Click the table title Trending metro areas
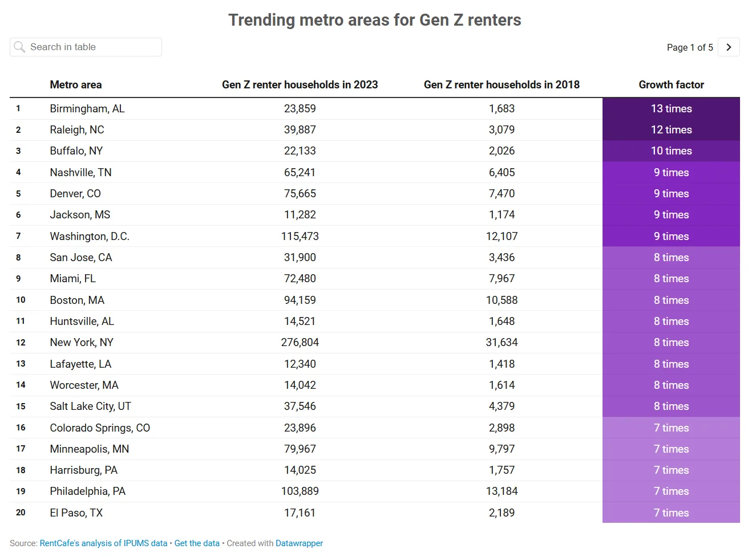756x557 pixels. 375,19
